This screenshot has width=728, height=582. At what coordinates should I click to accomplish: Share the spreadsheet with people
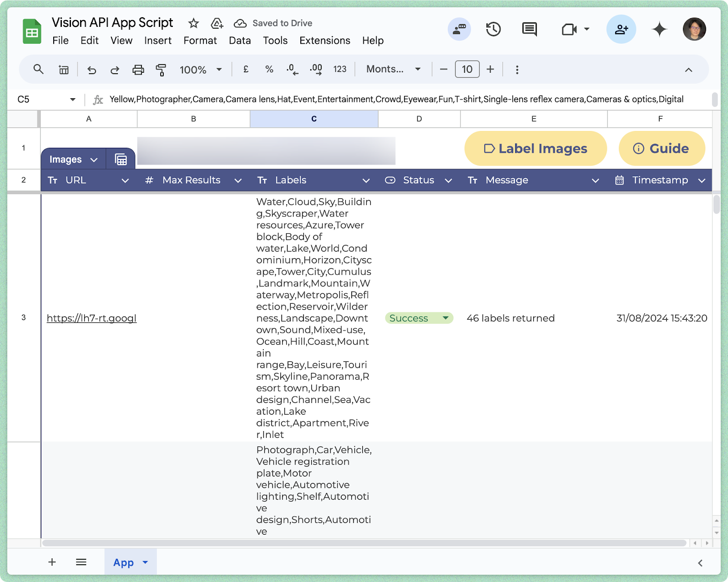tap(621, 30)
